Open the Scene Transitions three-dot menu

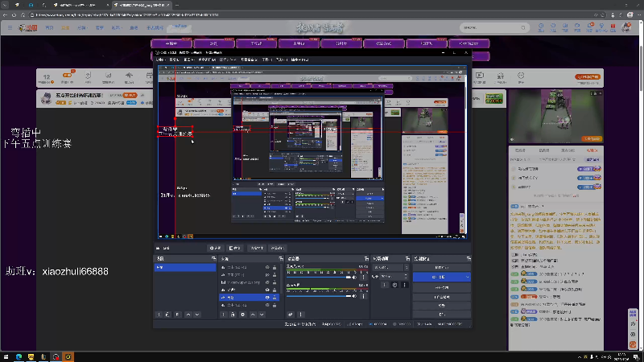coord(405,285)
